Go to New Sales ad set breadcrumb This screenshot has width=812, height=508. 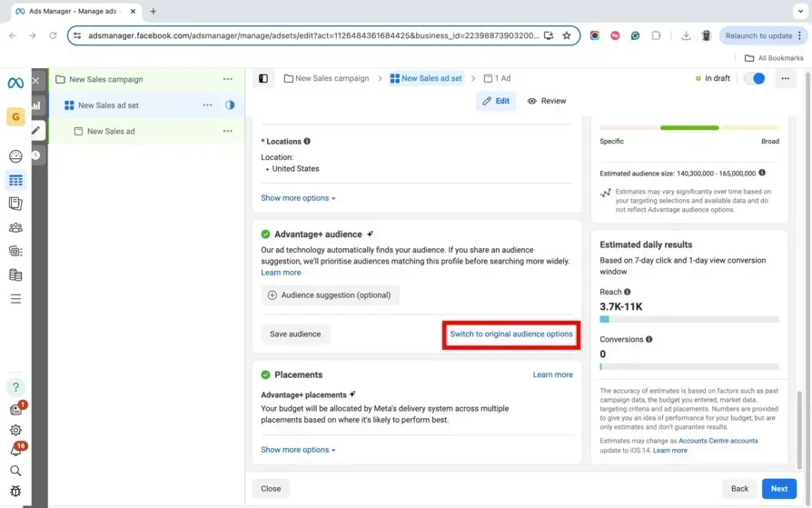point(426,78)
